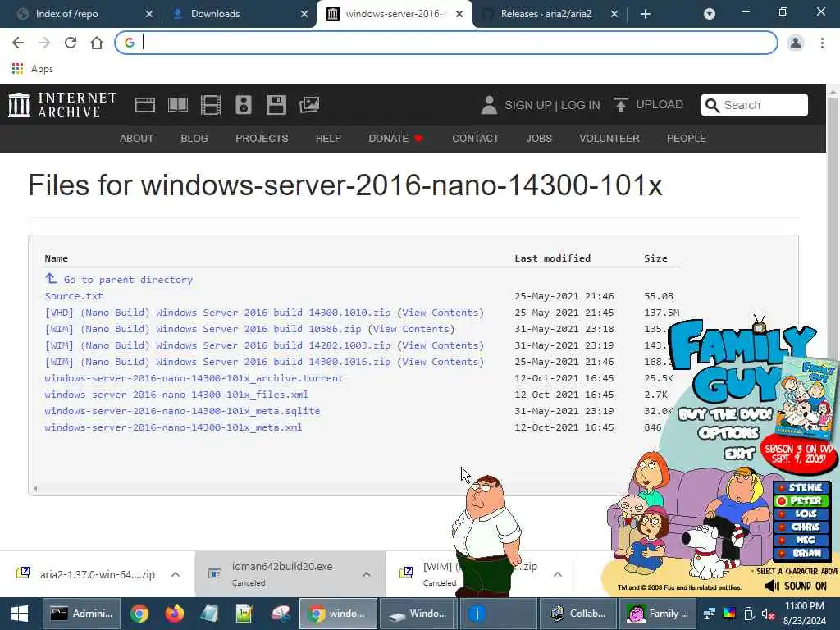Screen dimensions: 840x630
Task: Click Options in Family Guy widget
Action: click(x=728, y=433)
